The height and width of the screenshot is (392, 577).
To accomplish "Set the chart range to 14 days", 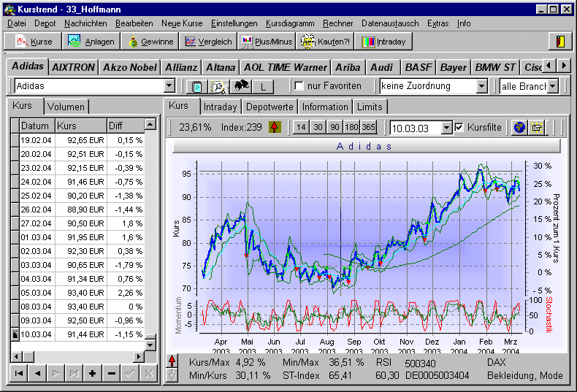I will coord(301,127).
